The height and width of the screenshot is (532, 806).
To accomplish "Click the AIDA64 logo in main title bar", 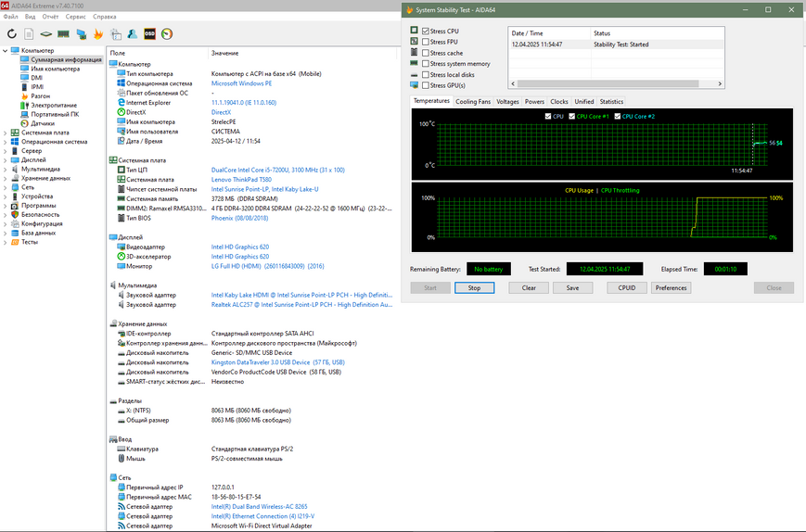I will (x=5, y=6).
